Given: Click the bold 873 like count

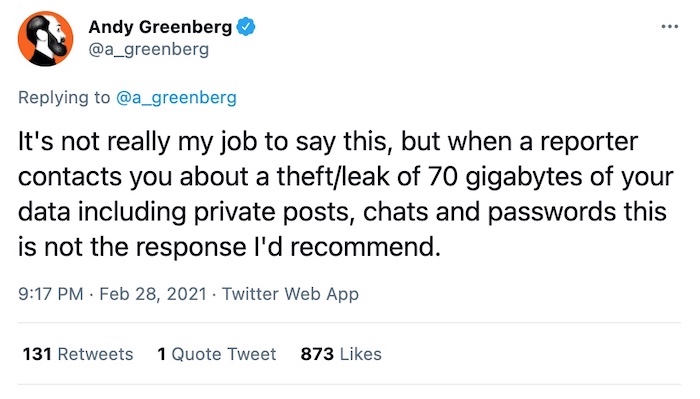Looking at the screenshot, I should 317,354.
